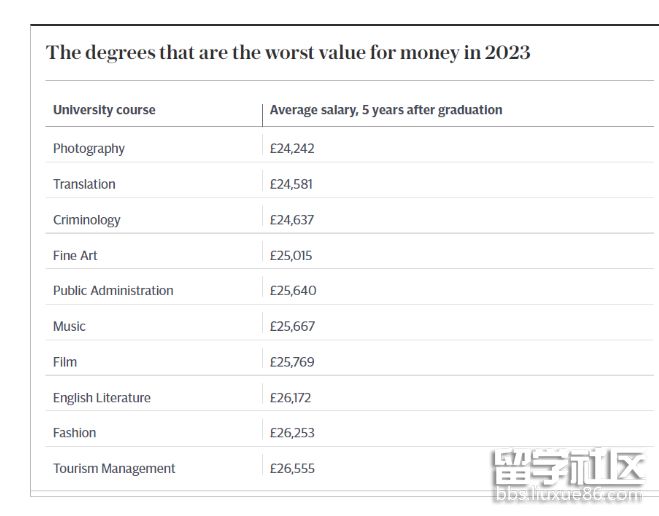Click the Average salary column header
The height and width of the screenshot is (516, 659).
pyautogui.click(x=386, y=110)
